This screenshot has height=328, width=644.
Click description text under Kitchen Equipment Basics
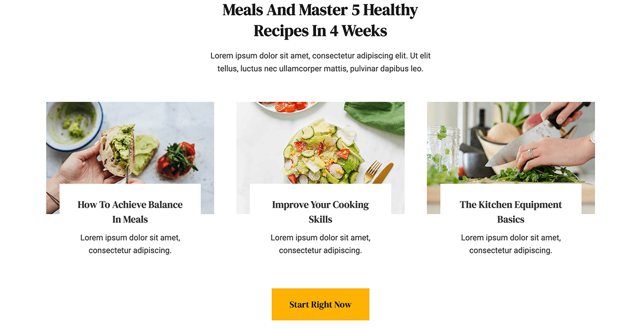[x=511, y=244]
